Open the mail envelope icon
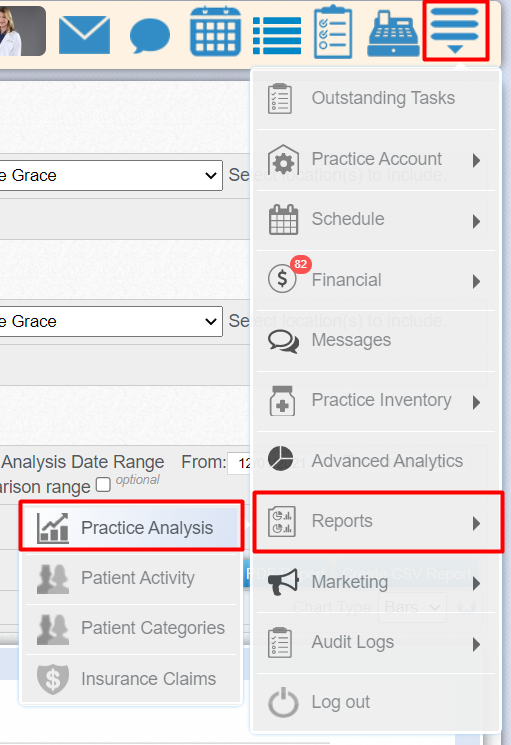 (x=85, y=35)
